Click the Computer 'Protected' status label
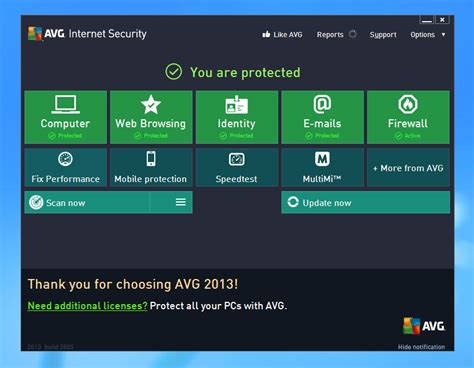Image resolution: width=474 pixels, height=368 pixels. (70, 136)
